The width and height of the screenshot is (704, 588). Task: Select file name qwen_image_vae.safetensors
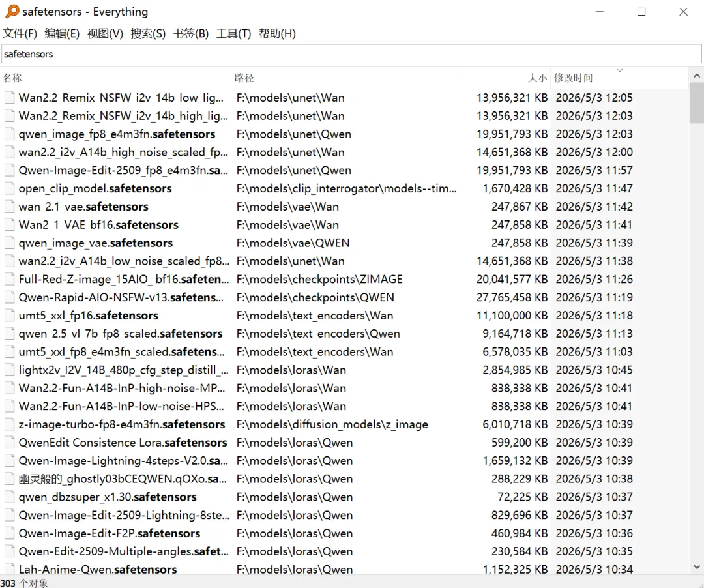[x=96, y=243]
